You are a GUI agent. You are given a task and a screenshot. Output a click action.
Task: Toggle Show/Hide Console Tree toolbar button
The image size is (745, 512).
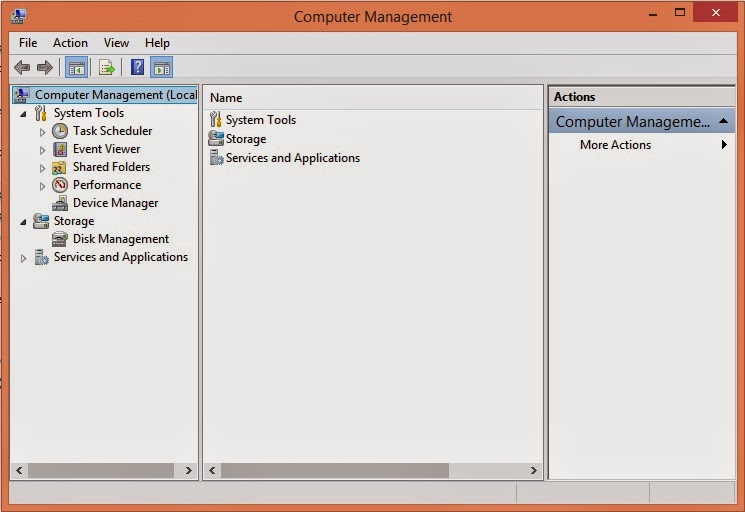pyautogui.click(x=76, y=67)
